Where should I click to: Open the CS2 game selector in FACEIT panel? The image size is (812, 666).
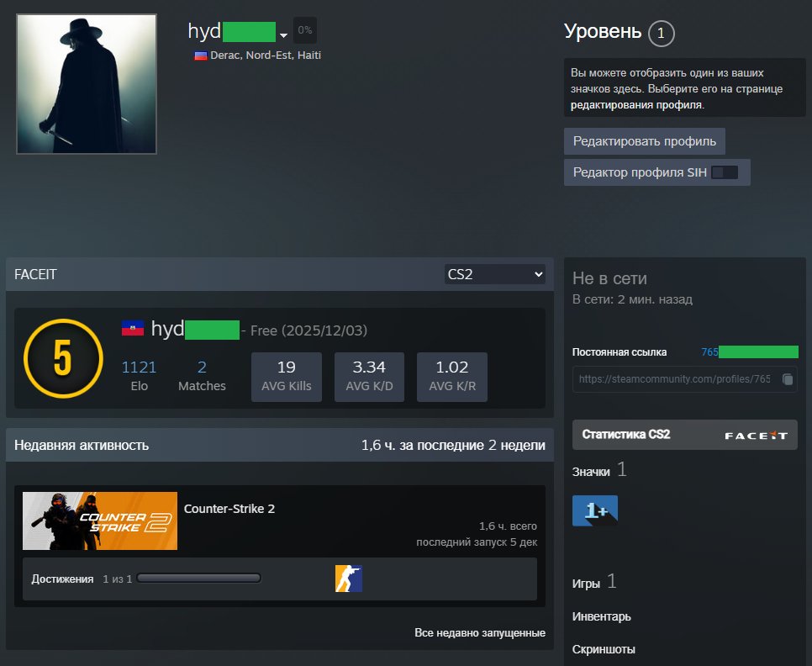494,273
